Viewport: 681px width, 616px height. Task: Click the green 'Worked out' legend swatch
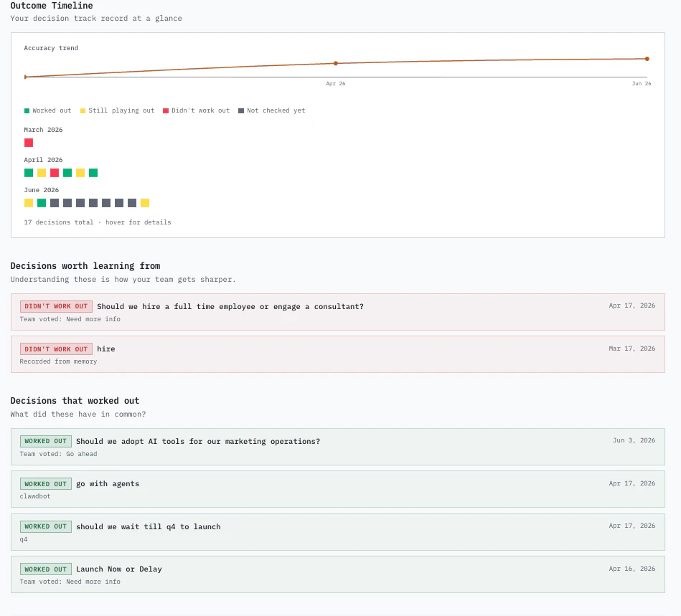coord(27,110)
